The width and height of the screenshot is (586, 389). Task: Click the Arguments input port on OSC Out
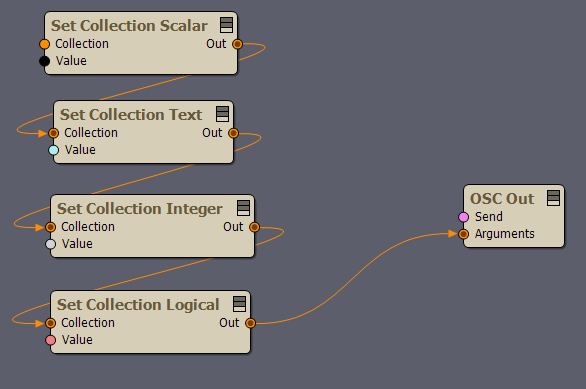[x=463, y=234]
